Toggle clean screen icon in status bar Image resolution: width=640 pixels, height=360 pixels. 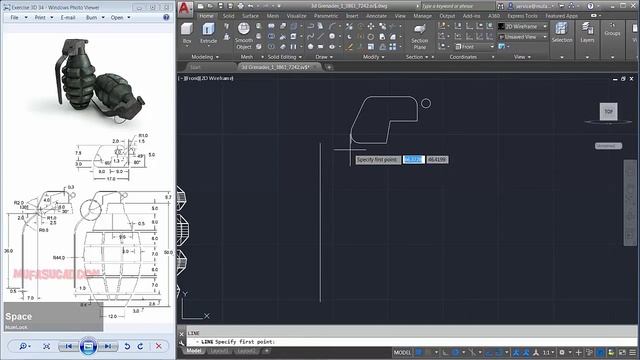click(x=622, y=352)
